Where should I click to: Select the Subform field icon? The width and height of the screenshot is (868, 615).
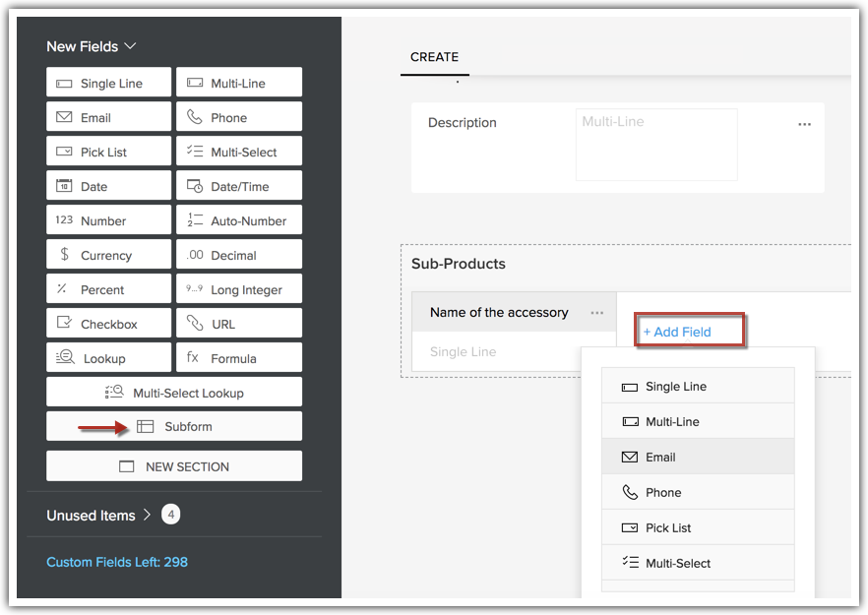[146, 427]
